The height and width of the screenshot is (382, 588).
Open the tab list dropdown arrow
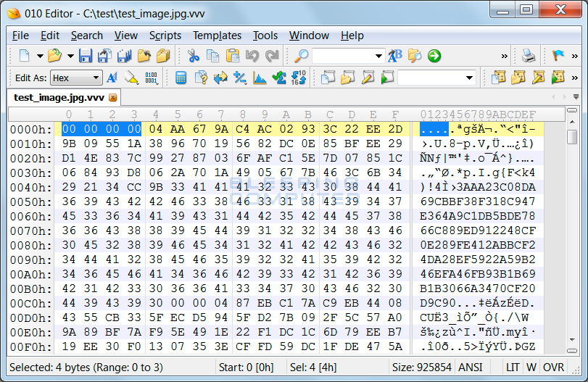coord(576,96)
